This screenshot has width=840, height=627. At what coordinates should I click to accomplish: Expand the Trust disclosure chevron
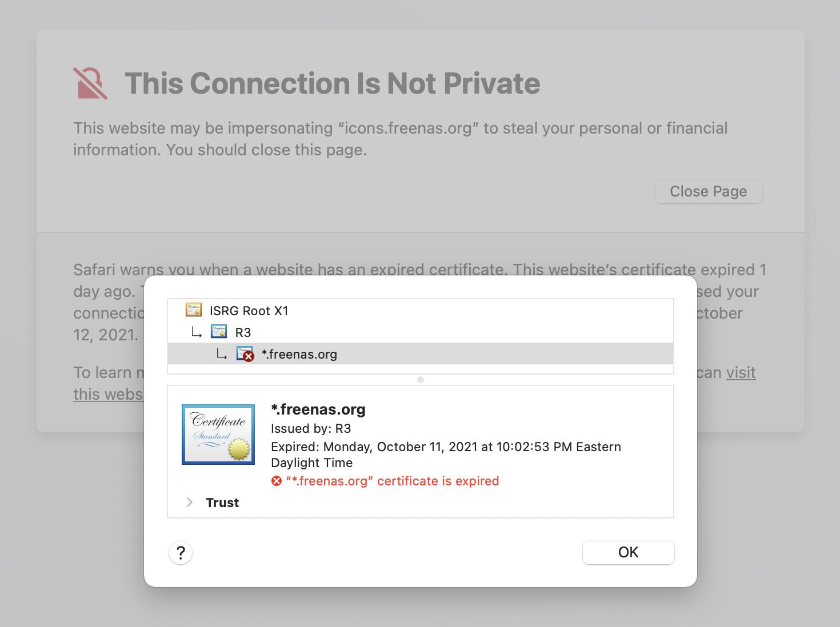tap(190, 502)
